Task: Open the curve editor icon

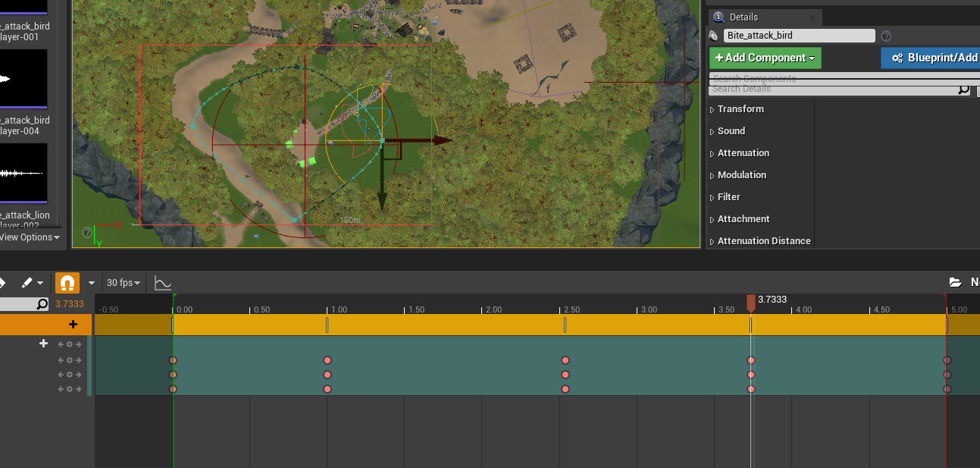Action: point(162,283)
